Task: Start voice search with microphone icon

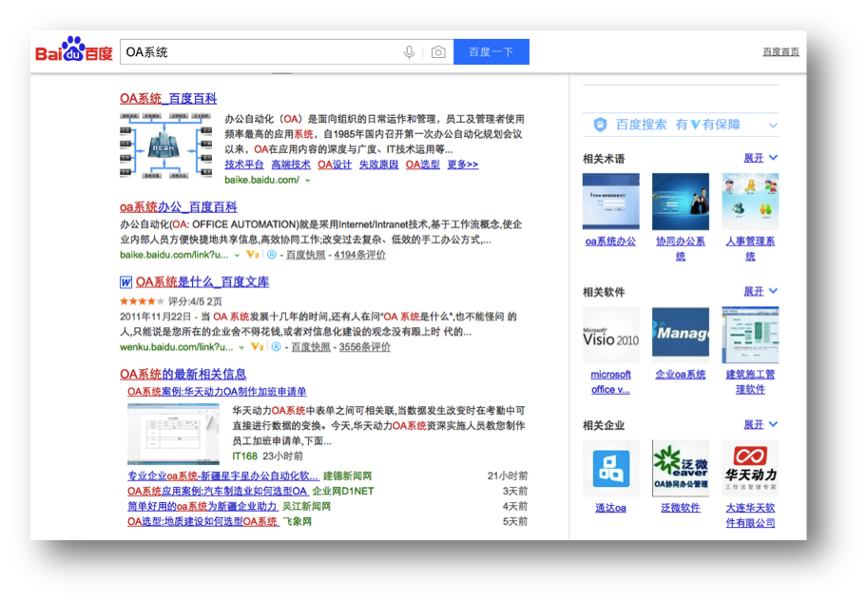Action: [409, 52]
